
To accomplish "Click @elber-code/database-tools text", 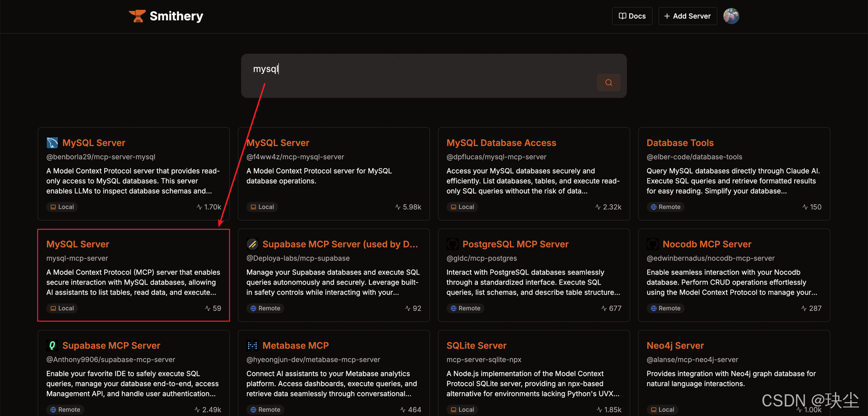I will [x=694, y=157].
